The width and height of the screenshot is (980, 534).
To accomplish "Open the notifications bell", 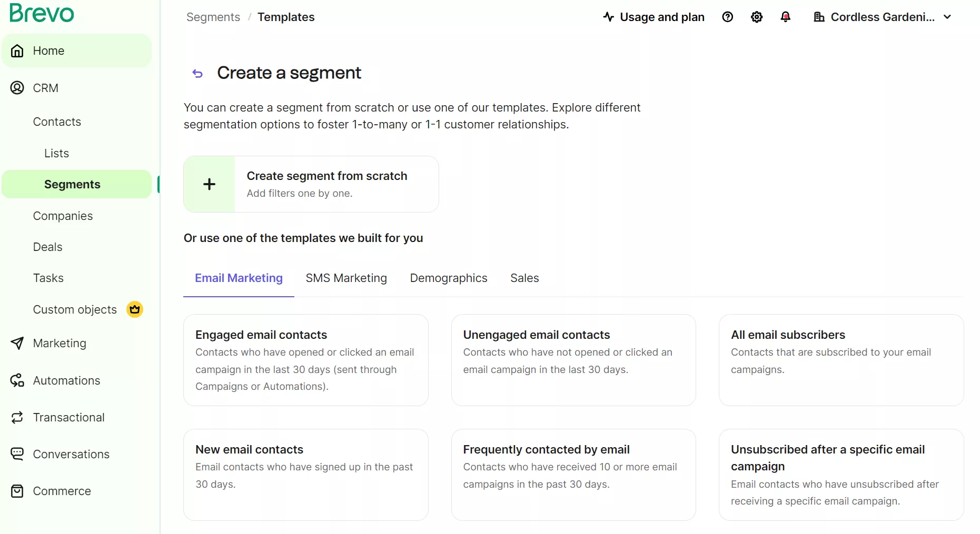I will (x=785, y=17).
